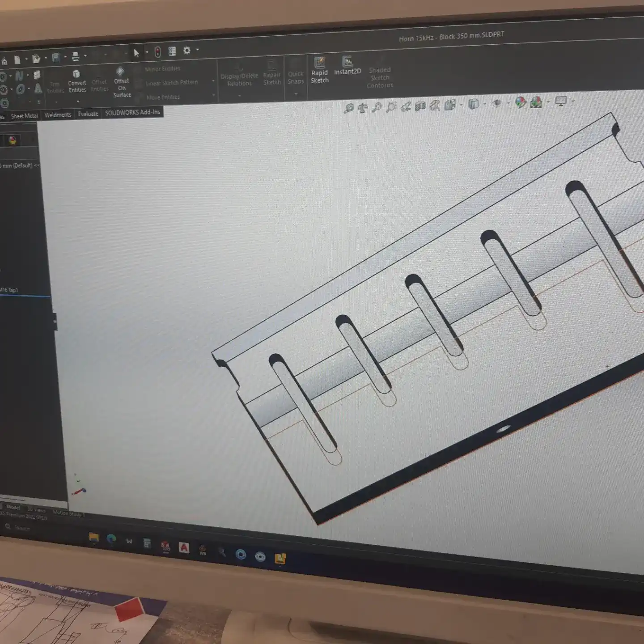Expand the Quick Snaps dropdown
The image size is (644, 644).
[x=296, y=94]
